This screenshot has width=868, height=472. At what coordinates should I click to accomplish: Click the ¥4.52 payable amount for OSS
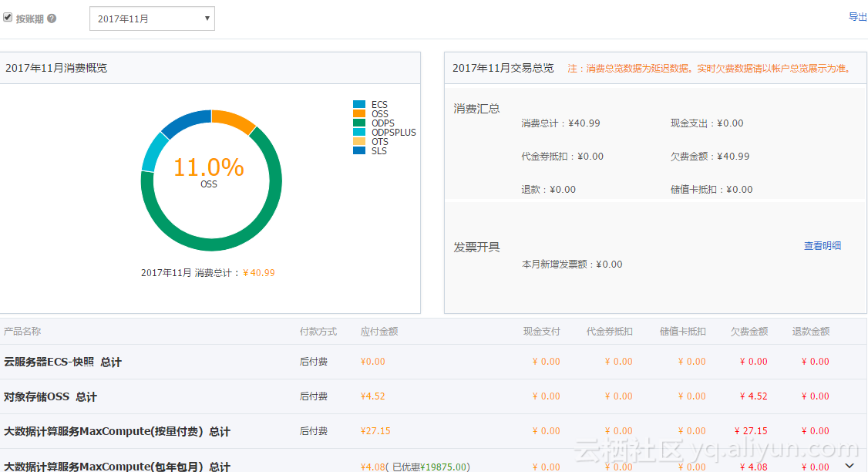tap(372, 396)
